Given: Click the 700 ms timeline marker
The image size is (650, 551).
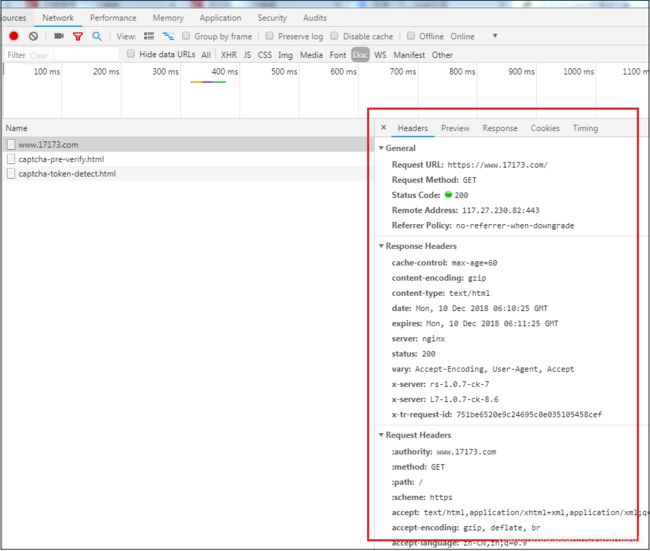Looking at the screenshot, I should point(403,71).
